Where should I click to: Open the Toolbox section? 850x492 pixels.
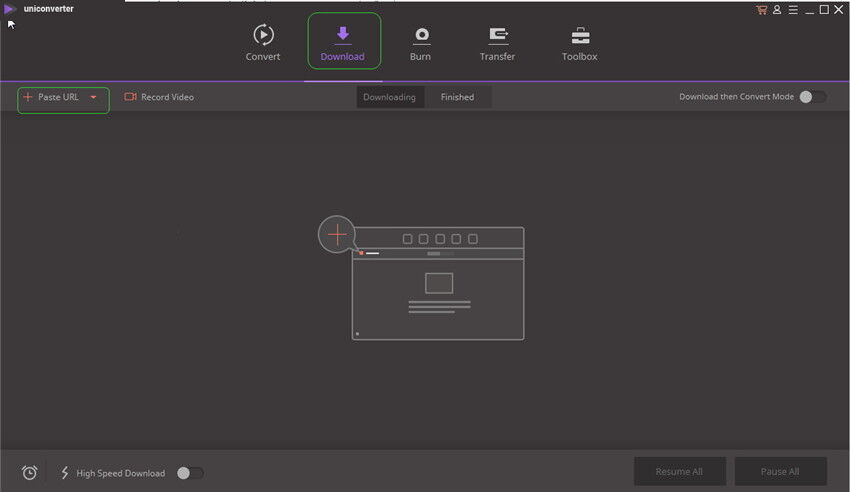(x=579, y=43)
